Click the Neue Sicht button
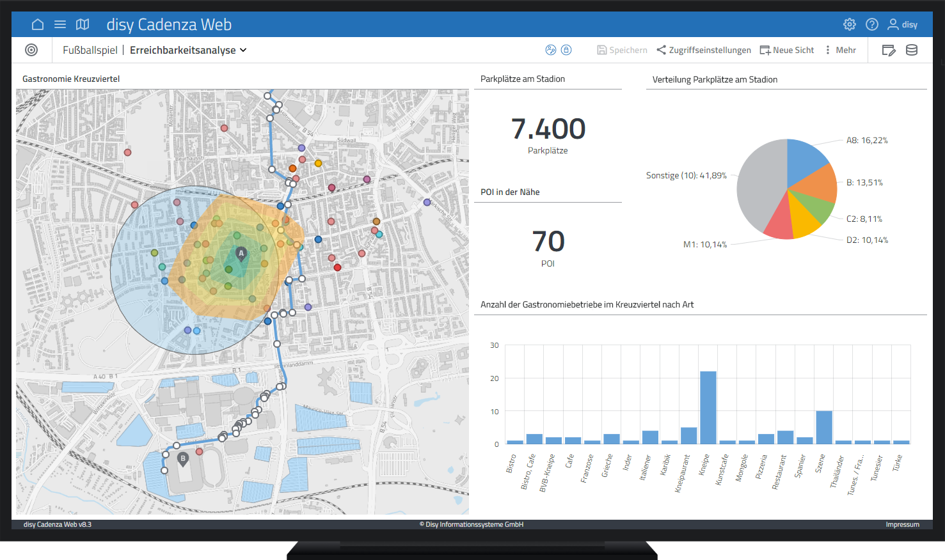The height and width of the screenshot is (560, 945). [786, 50]
